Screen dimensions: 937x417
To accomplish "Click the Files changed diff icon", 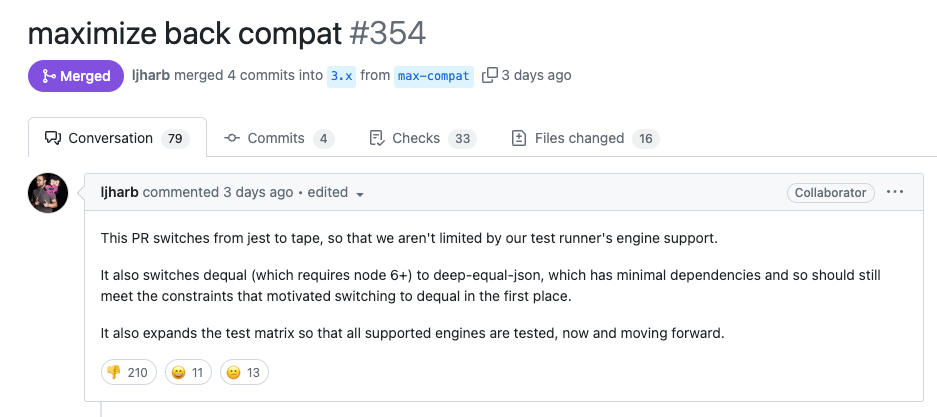I will pyautogui.click(x=519, y=138).
